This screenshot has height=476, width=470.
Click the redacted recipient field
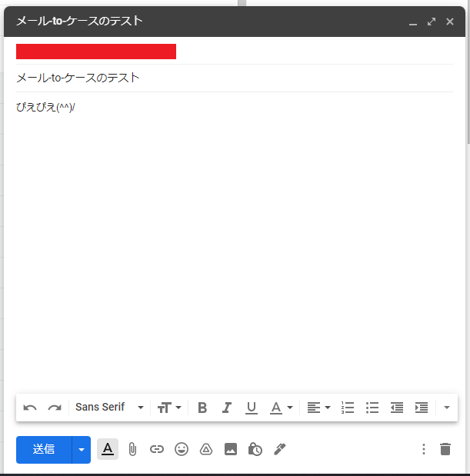coord(96,52)
